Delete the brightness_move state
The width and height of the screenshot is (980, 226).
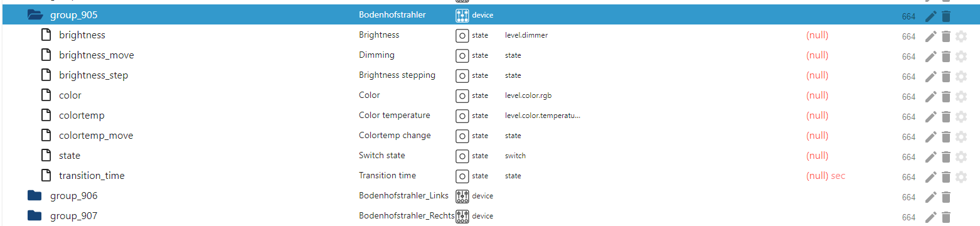coord(946,56)
